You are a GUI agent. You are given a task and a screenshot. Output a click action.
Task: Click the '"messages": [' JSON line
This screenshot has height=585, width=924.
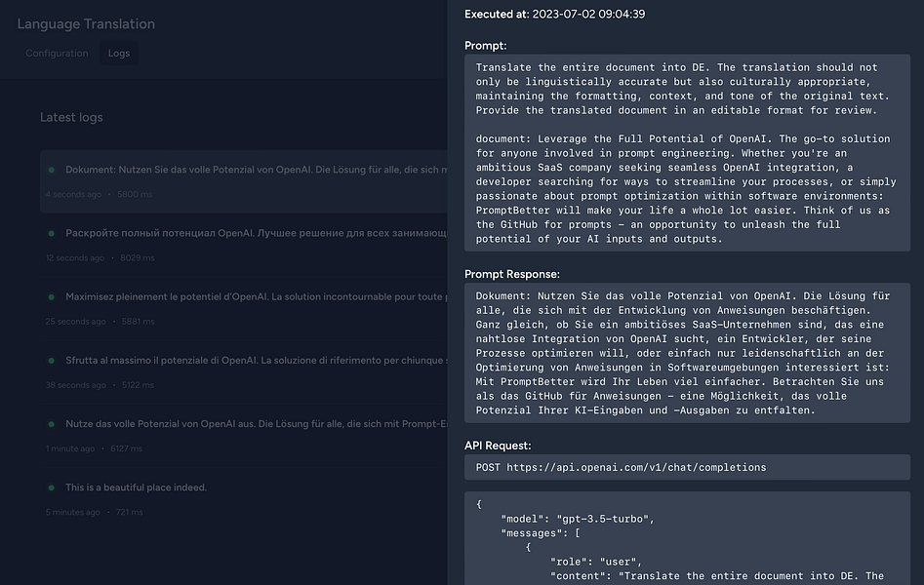(x=541, y=533)
